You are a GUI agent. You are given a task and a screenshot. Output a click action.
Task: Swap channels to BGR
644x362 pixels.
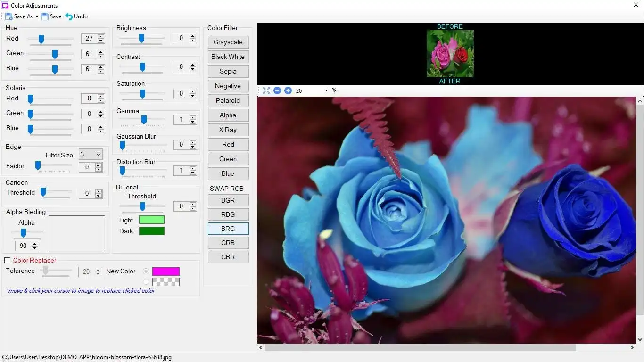point(228,200)
